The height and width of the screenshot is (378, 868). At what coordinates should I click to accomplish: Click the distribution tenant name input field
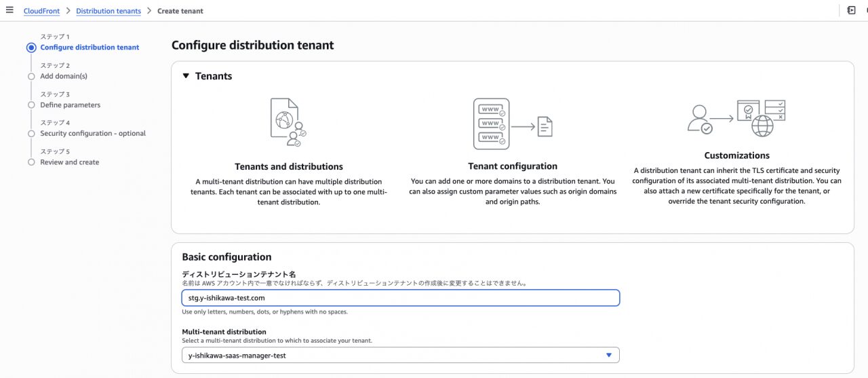(x=400, y=297)
